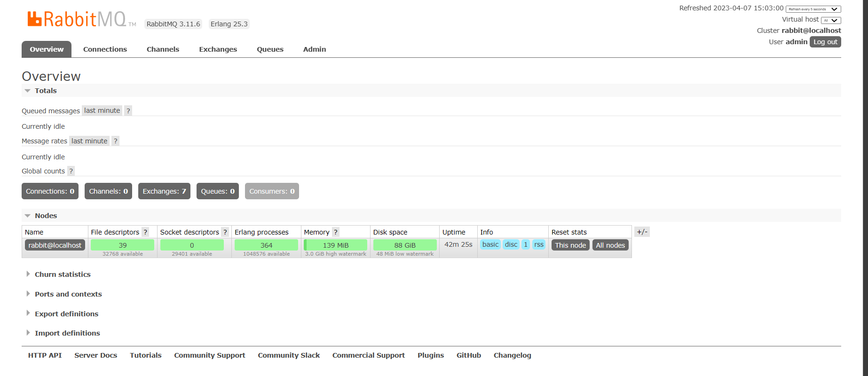Click the basic info tag
Viewport: 868px width, 376px height.
[x=490, y=244]
